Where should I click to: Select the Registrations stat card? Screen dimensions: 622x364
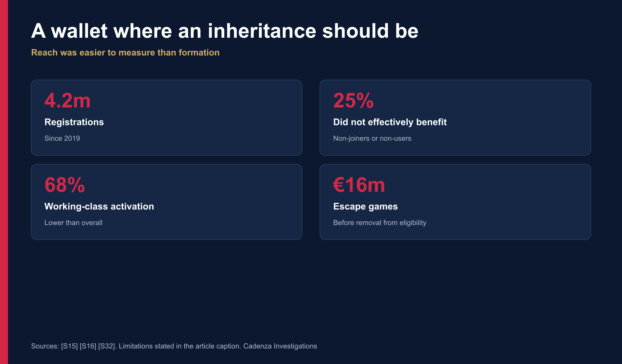tap(167, 118)
